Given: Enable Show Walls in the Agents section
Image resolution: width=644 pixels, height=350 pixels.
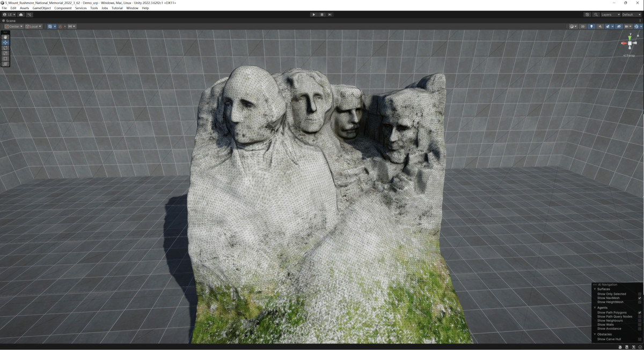Looking at the screenshot, I should point(640,325).
